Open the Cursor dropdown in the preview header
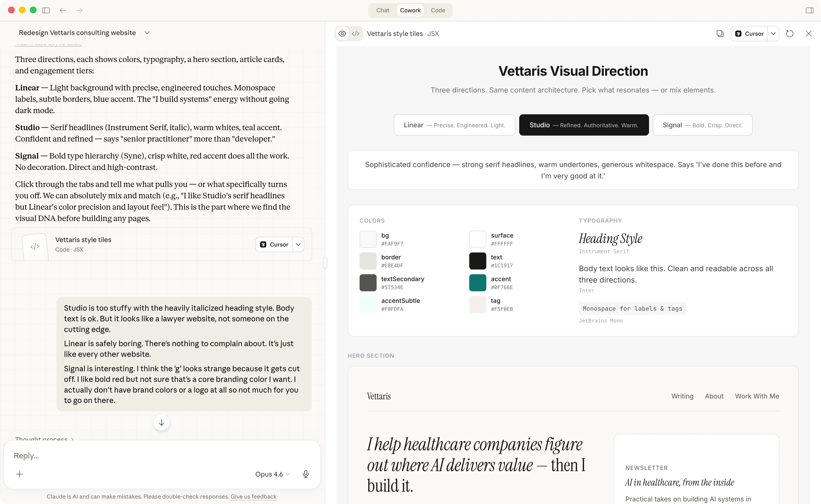Screen dimensions: 821x504 (773, 33)
